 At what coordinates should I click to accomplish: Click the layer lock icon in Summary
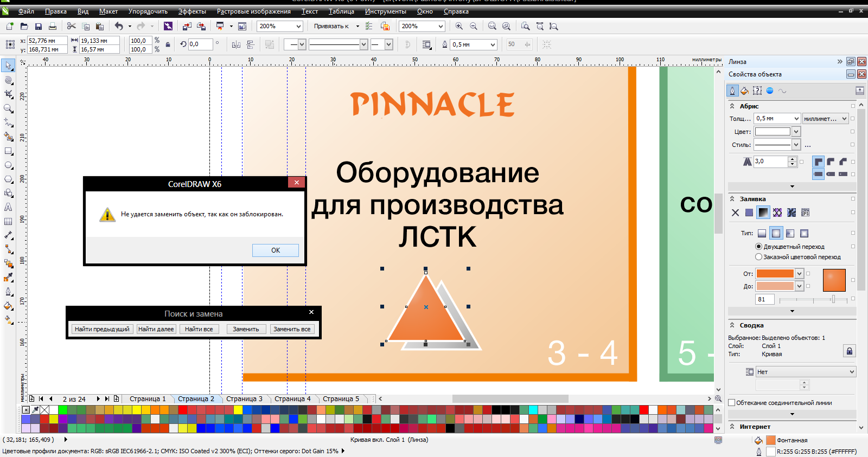click(850, 351)
